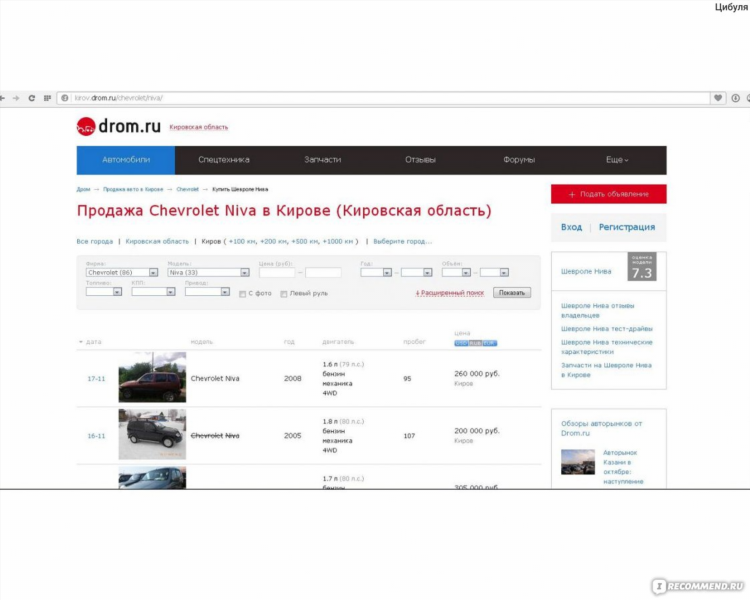Viewport: 750px width, 600px height.
Task: Open the red Chevrolet Niva 2008 thumbnail
Action: (152, 377)
